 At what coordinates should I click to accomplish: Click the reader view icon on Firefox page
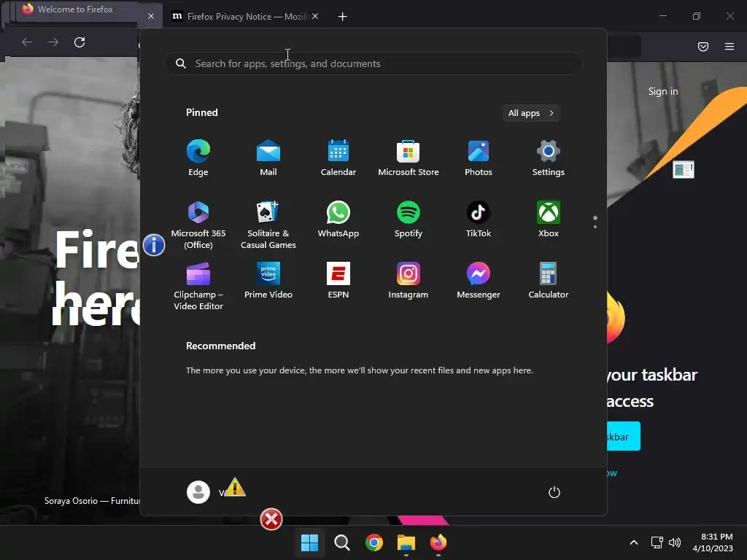point(683,169)
